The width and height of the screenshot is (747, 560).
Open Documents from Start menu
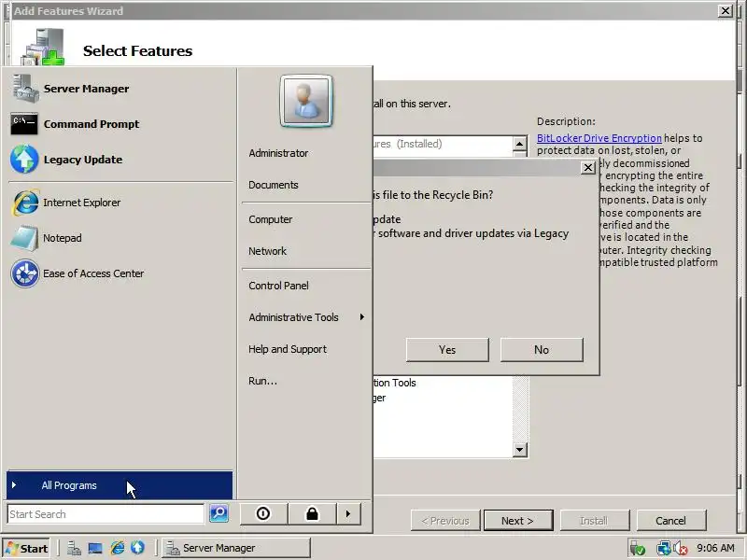pyautogui.click(x=274, y=185)
